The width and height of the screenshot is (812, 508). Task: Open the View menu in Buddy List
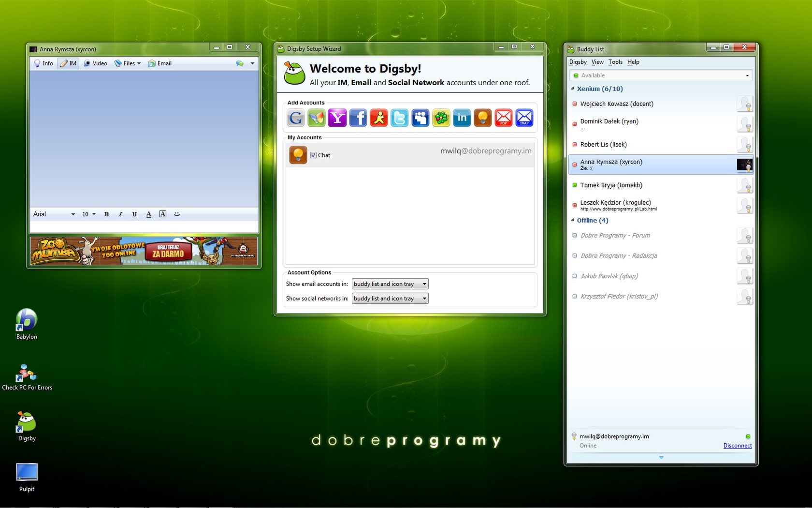pos(597,62)
